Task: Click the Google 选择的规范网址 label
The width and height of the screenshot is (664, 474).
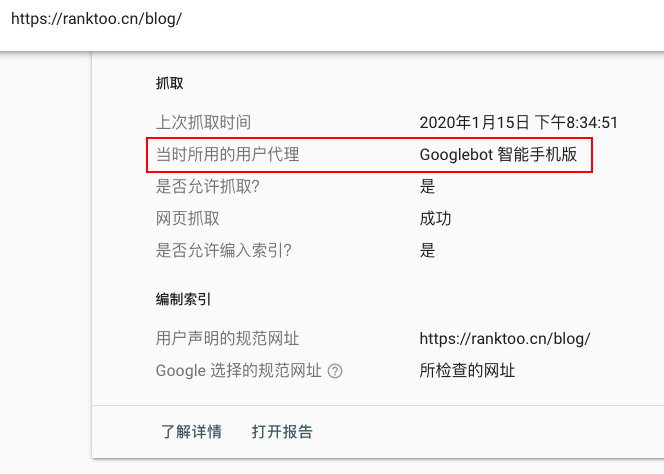Action: (x=238, y=371)
